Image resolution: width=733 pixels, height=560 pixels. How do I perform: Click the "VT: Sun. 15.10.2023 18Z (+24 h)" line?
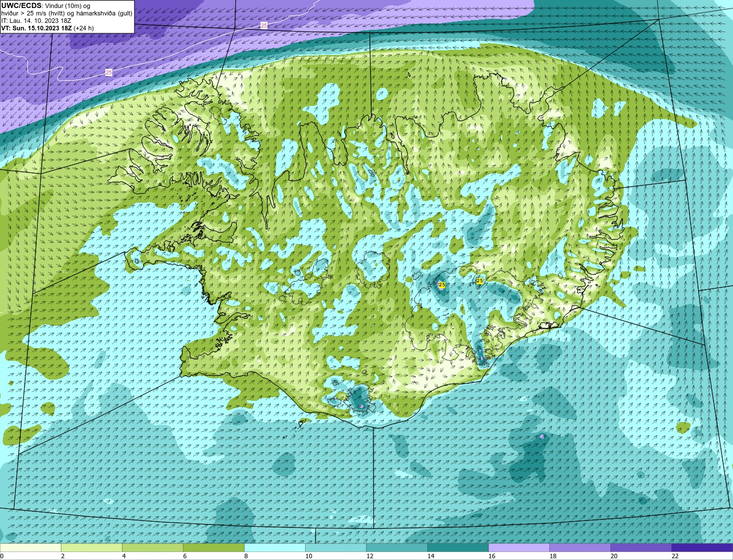48,28
